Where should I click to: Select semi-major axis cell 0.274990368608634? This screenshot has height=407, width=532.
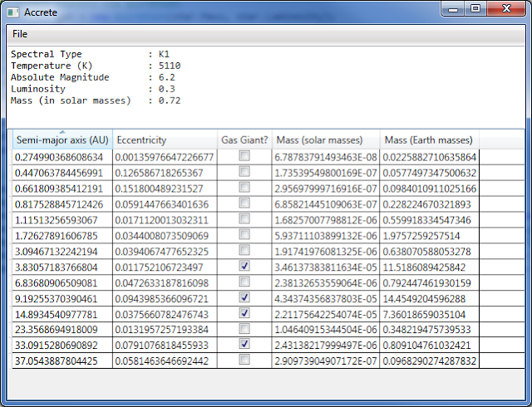click(62, 157)
